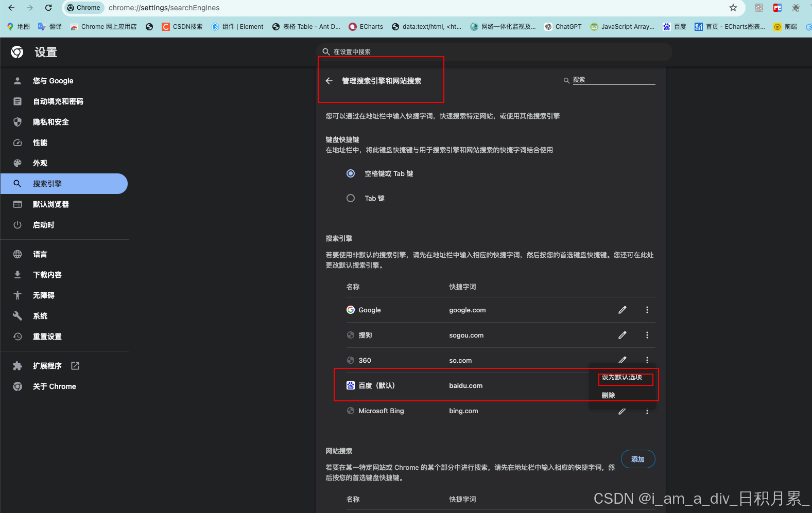Open 重置设置 section
This screenshot has width=812, height=513.
click(x=64, y=337)
